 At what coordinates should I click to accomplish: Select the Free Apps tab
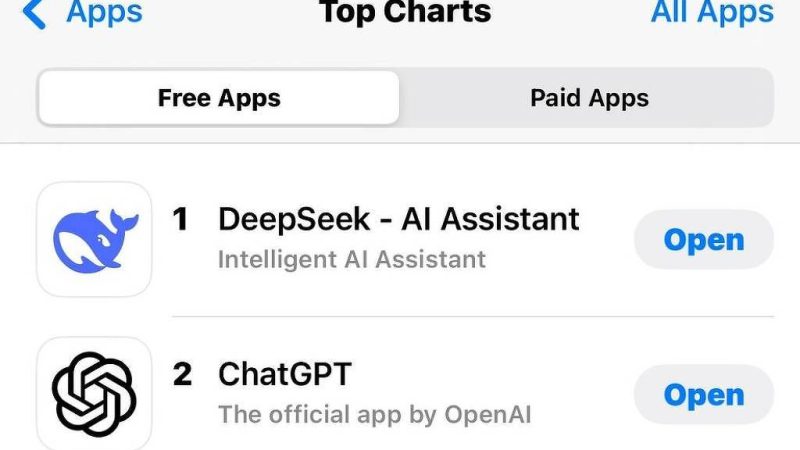pos(219,98)
